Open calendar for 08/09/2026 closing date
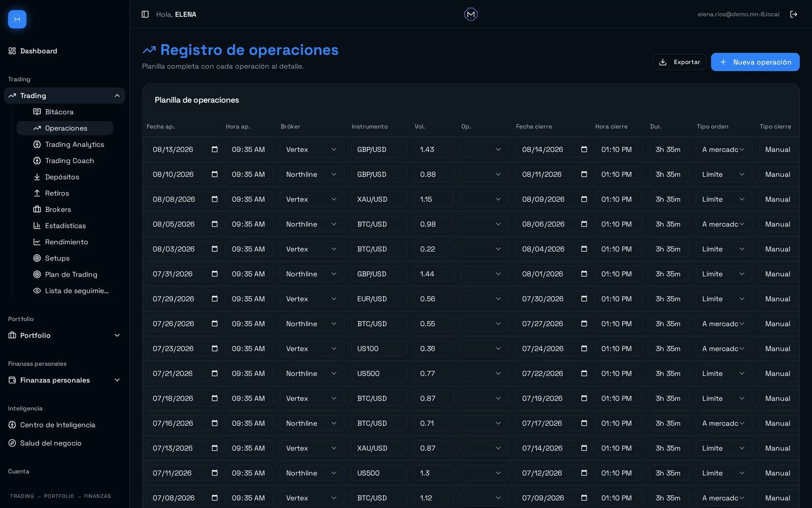The width and height of the screenshot is (812, 508). [x=584, y=199]
